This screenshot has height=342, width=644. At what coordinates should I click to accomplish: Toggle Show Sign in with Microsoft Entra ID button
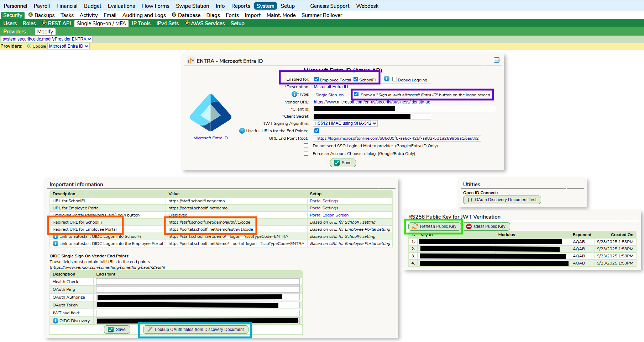356,94
